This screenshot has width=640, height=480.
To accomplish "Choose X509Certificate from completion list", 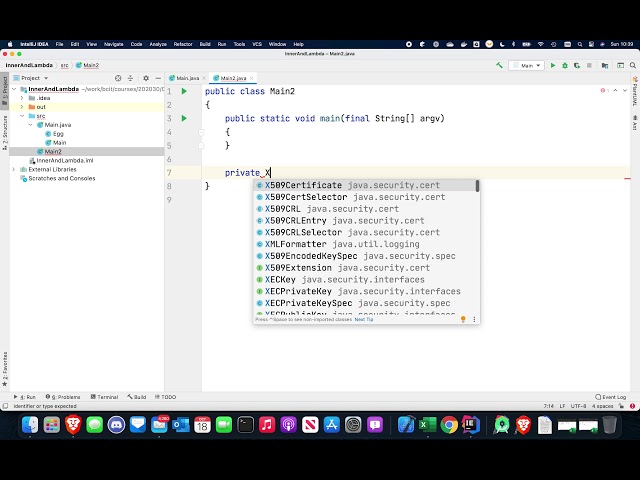I will click(366, 185).
